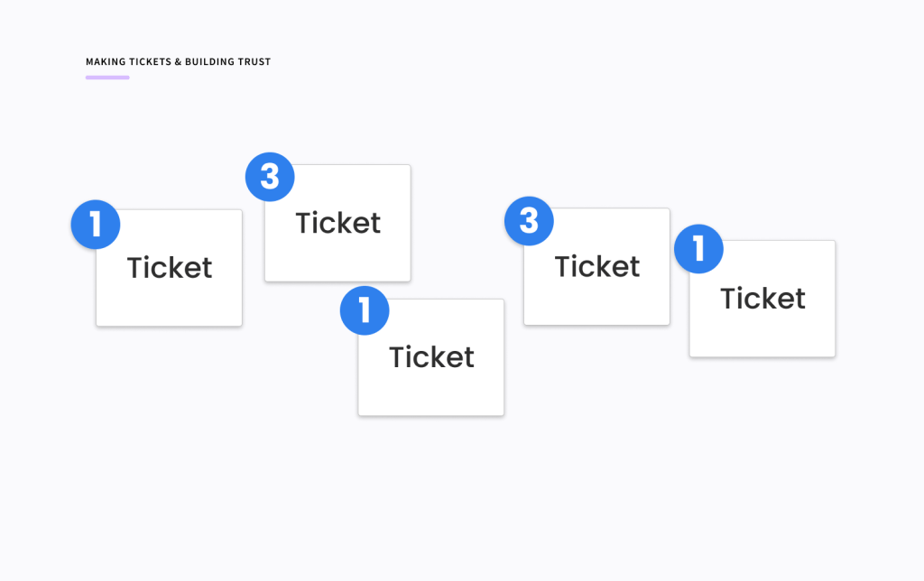The width and height of the screenshot is (924, 581).
Task: Click the blue 1 badge on leftmost ticket
Action: (x=96, y=225)
